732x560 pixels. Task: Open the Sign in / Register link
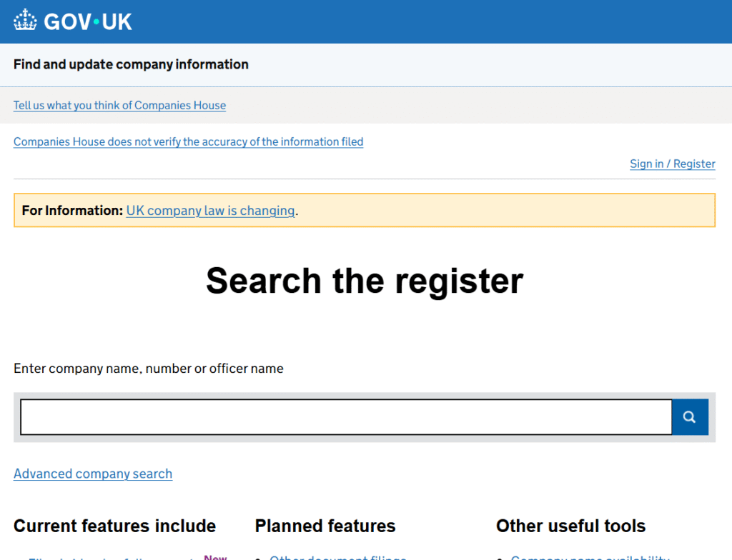coord(672,164)
